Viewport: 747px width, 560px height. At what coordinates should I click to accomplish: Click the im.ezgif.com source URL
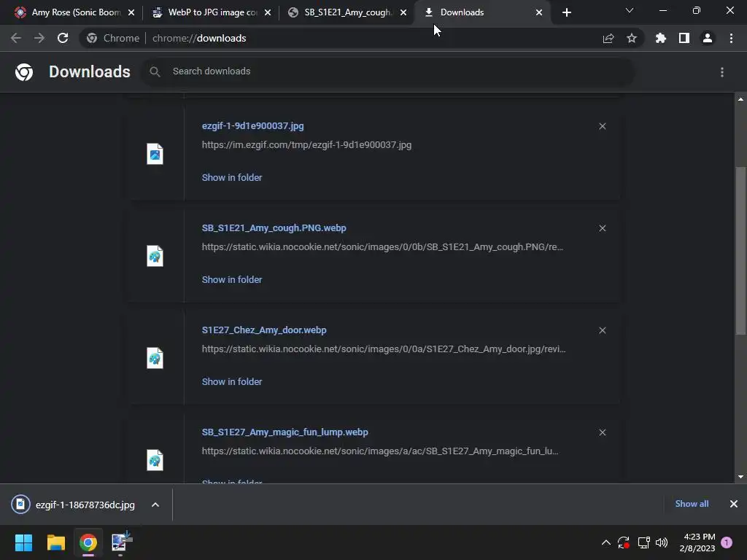click(x=306, y=145)
